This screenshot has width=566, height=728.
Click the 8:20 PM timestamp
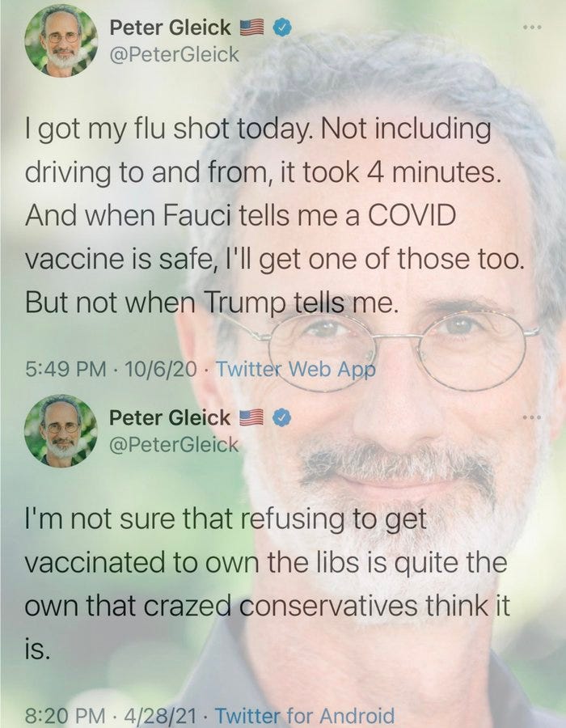65,716
